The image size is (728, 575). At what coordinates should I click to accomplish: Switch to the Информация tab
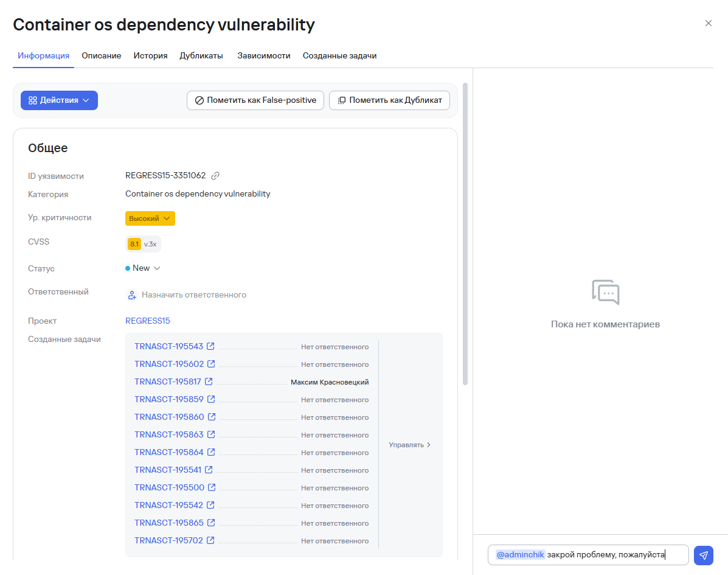click(44, 56)
